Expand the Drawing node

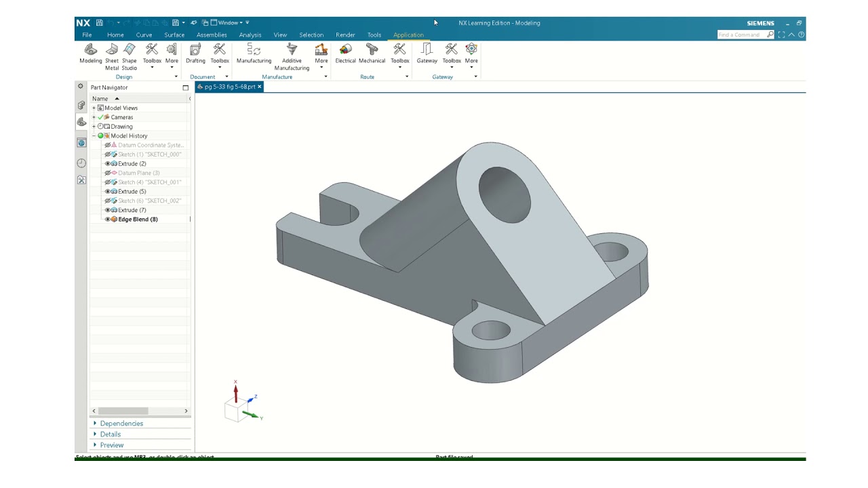point(94,127)
